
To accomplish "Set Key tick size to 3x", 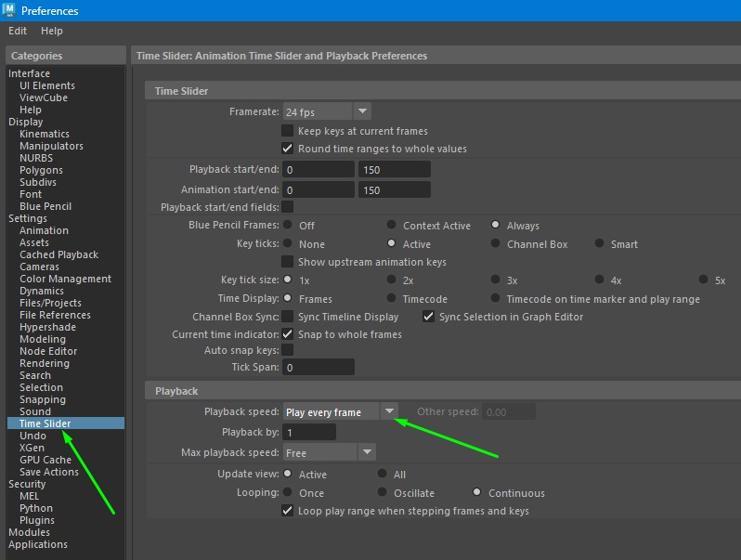I will [496, 280].
